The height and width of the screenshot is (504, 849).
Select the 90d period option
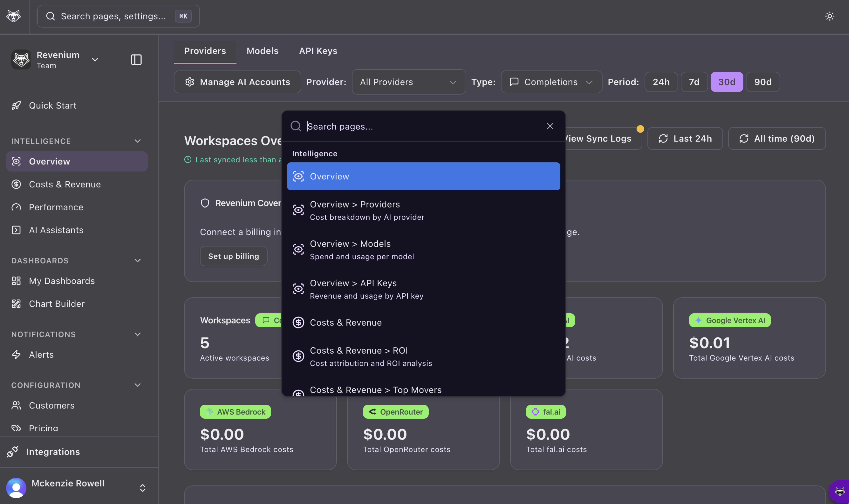point(762,82)
